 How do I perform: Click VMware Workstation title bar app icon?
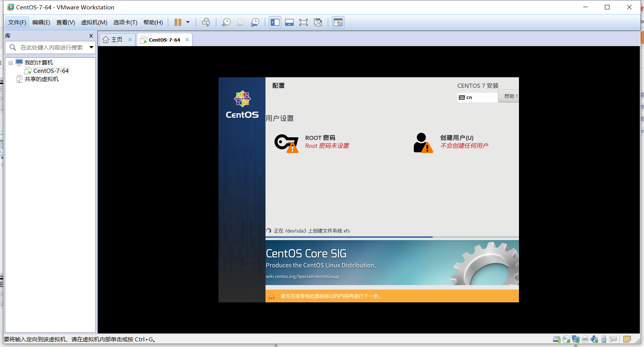click(x=11, y=7)
